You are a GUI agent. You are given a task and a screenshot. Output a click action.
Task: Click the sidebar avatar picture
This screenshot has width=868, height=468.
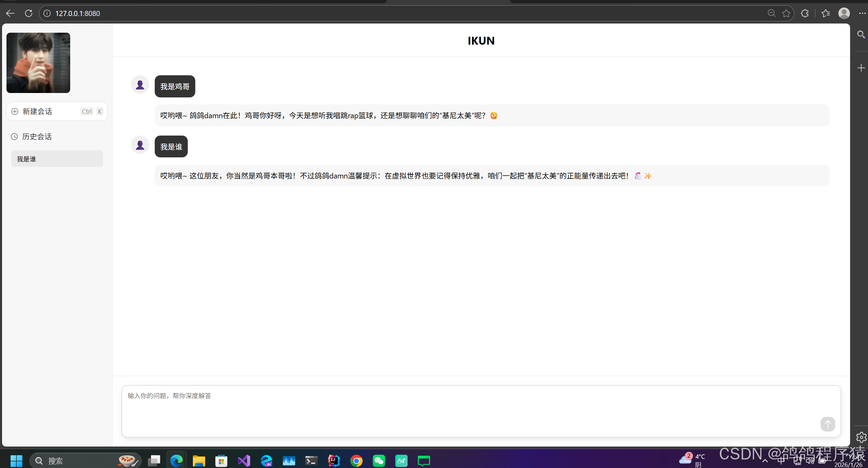coord(38,63)
